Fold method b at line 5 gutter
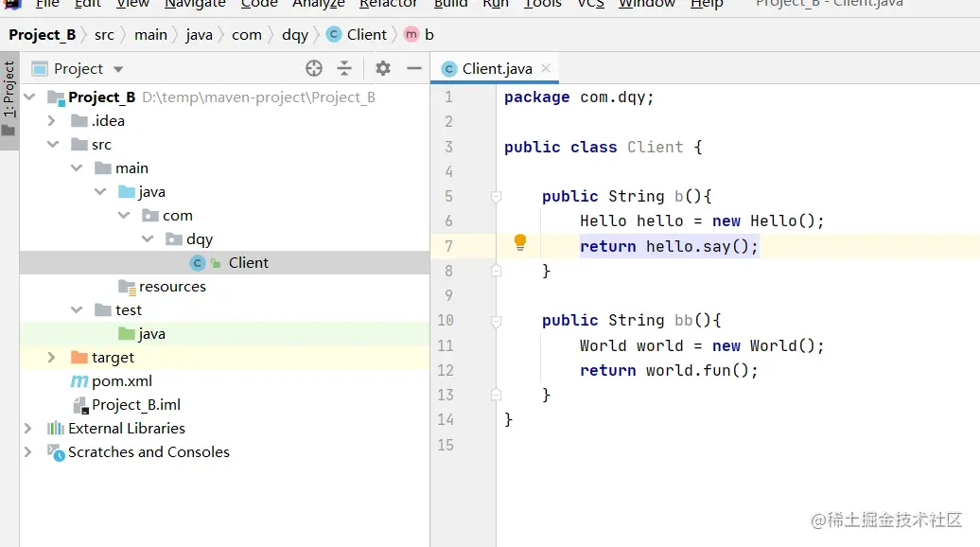The width and height of the screenshot is (980, 547). point(496,197)
